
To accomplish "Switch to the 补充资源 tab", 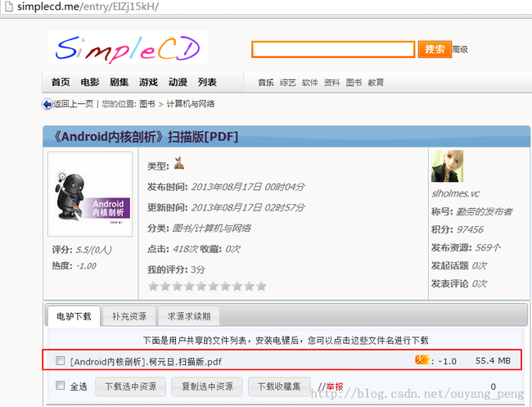I will 129,316.
